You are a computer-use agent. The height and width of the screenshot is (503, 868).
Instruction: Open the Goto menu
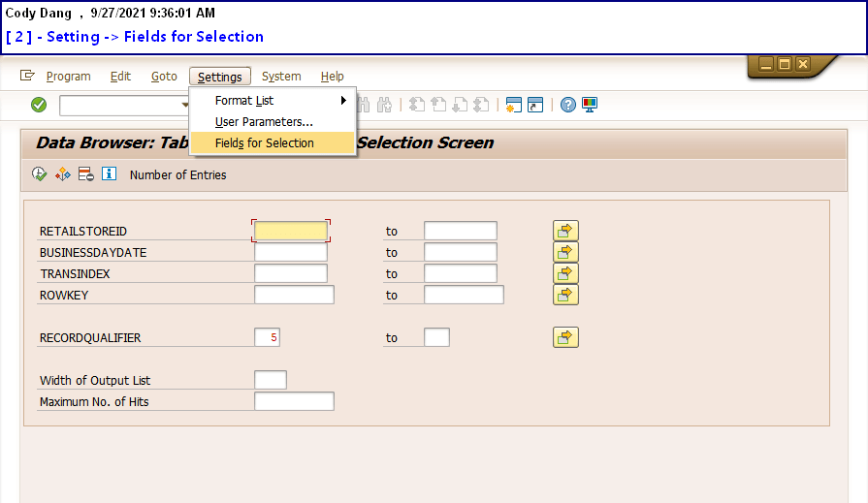tap(164, 77)
